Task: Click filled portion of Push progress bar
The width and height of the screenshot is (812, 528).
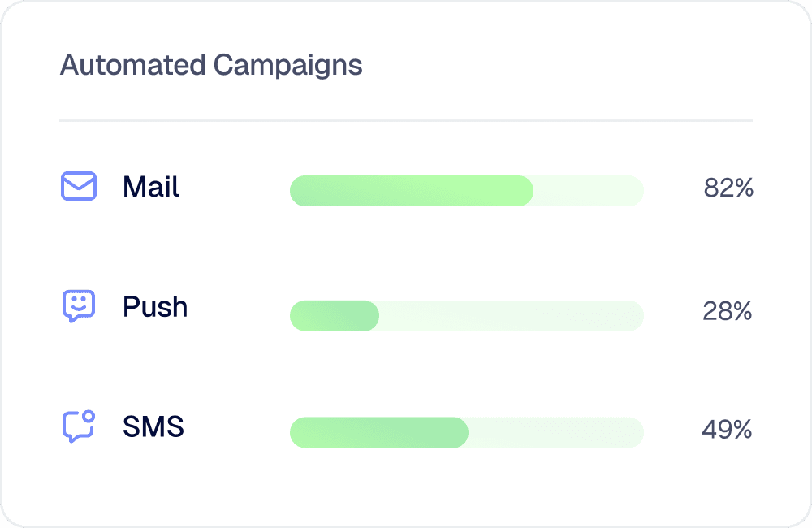Action: (335, 315)
